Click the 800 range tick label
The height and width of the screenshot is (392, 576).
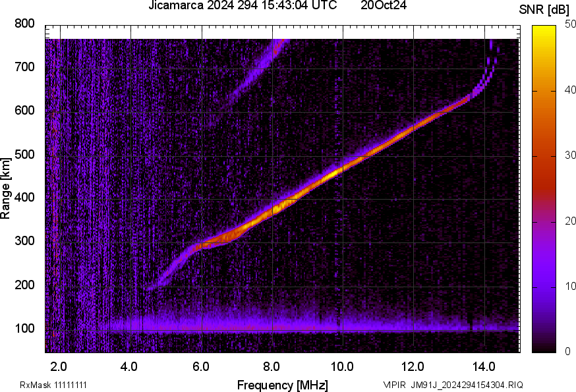[24, 24]
